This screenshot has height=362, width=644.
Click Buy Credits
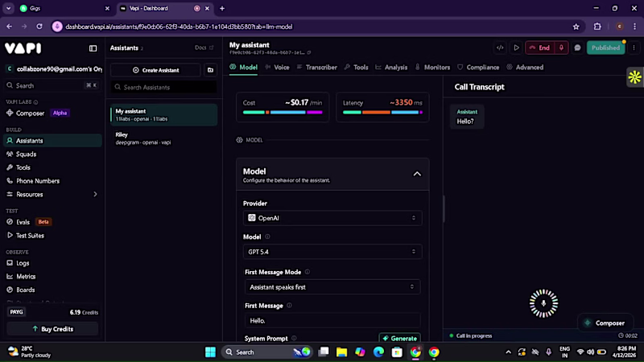pos(52,329)
